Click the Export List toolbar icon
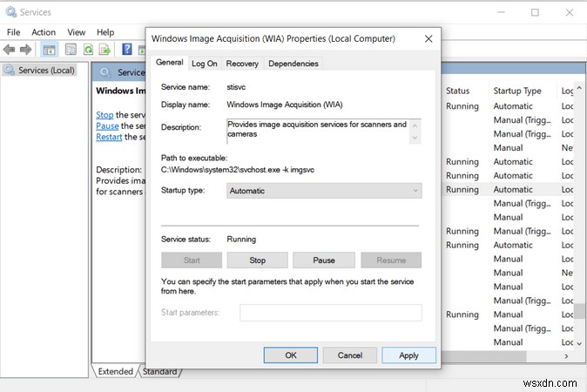 (x=105, y=50)
